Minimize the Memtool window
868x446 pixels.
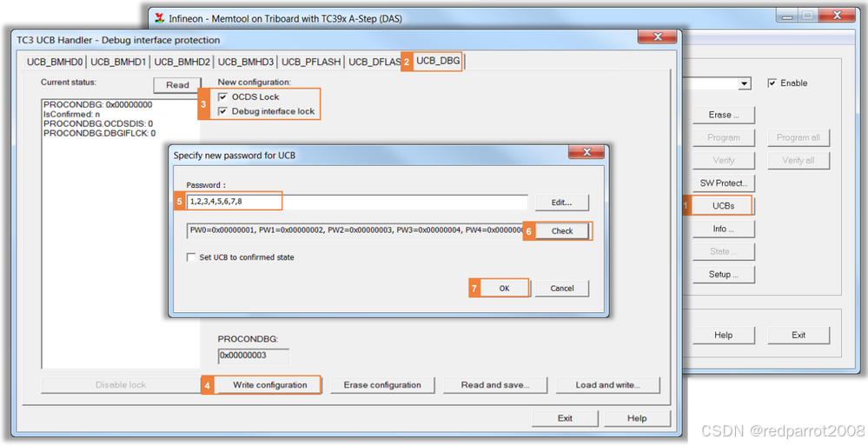coord(787,17)
